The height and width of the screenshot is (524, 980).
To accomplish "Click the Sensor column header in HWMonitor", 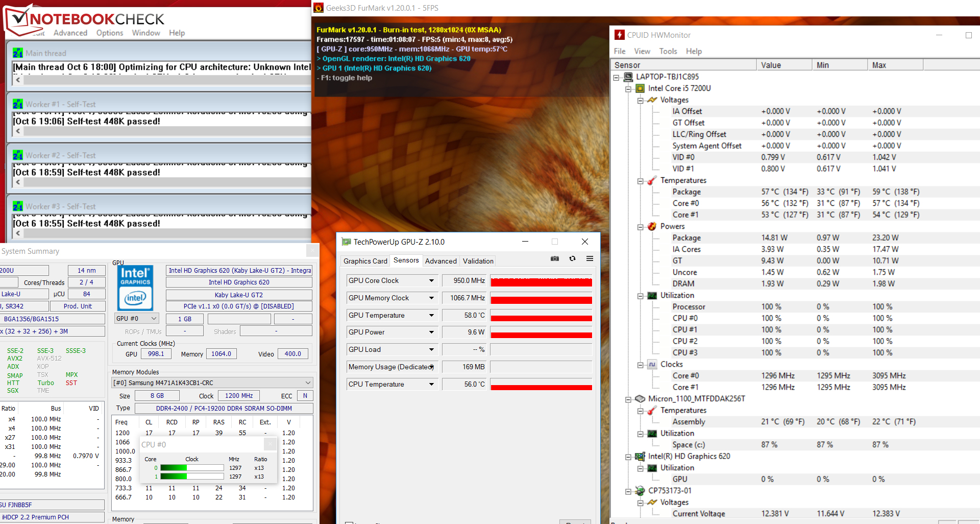I will coord(683,65).
